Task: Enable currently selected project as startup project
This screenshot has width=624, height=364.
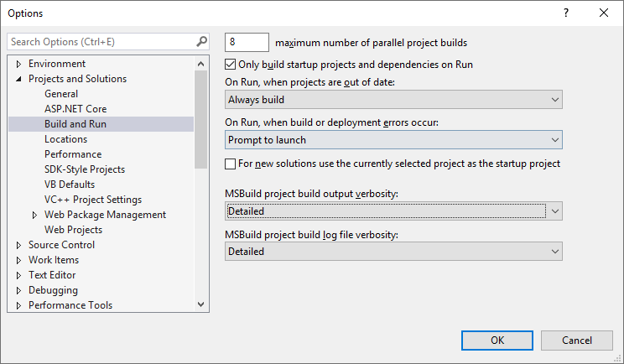Action: coord(231,164)
